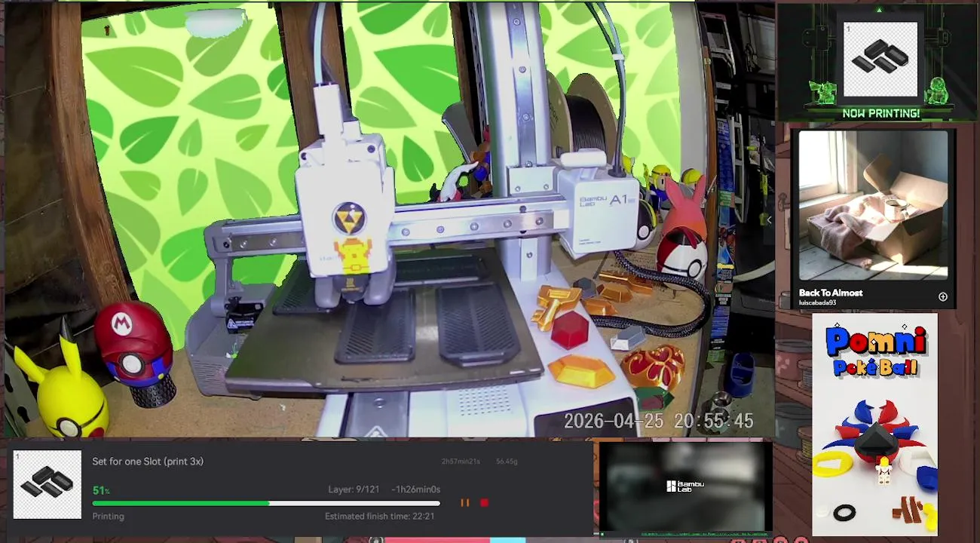Add 'Back To Almost' with the plus icon
Screen dimensions: 980x543
click(942, 297)
